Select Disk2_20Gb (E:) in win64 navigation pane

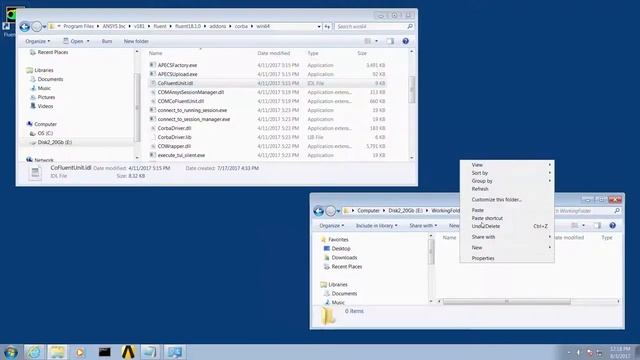[x=54, y=142]
